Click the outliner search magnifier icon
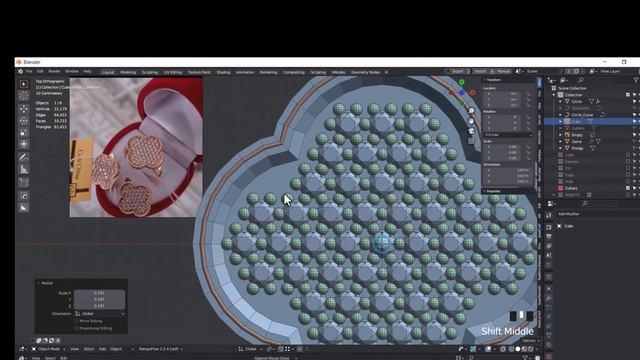This screenshot has height=360, width=640. pos(581,80)
